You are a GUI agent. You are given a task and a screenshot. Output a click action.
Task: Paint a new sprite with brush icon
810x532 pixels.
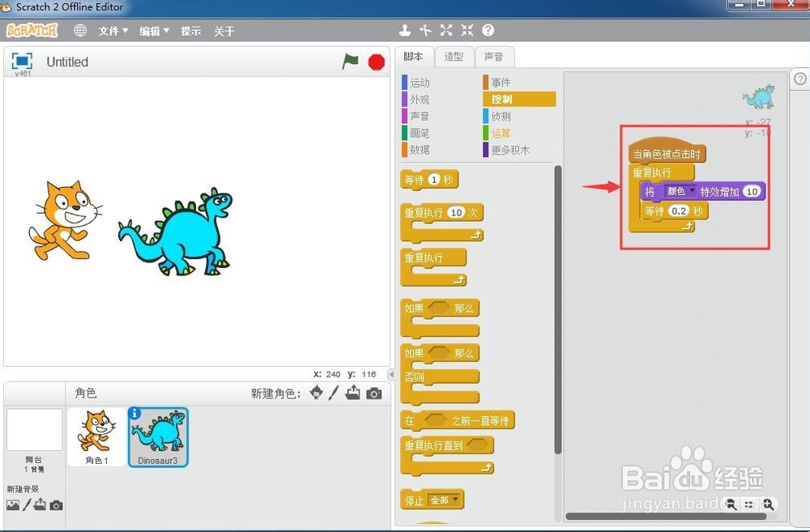tap(334, 393)
